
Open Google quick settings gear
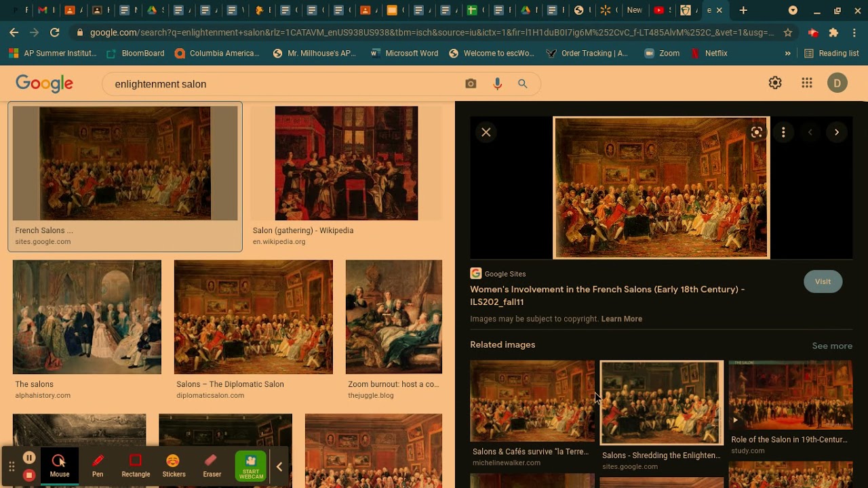775,83
